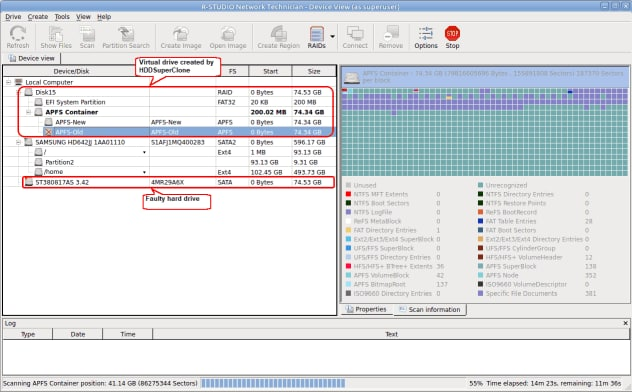Click the Create Region icon
This screenshot has height=392, width=632.
[279, 37]
